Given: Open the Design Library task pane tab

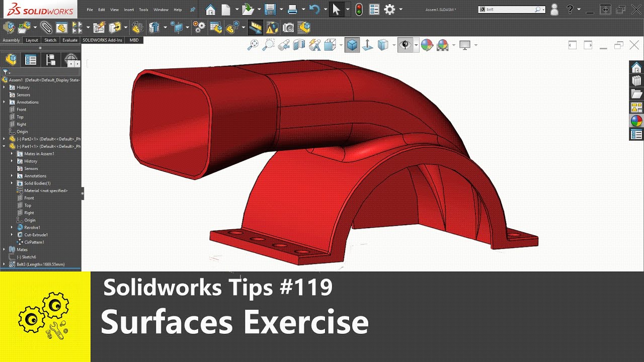Looking at the screenshot, I should point(636,81).
